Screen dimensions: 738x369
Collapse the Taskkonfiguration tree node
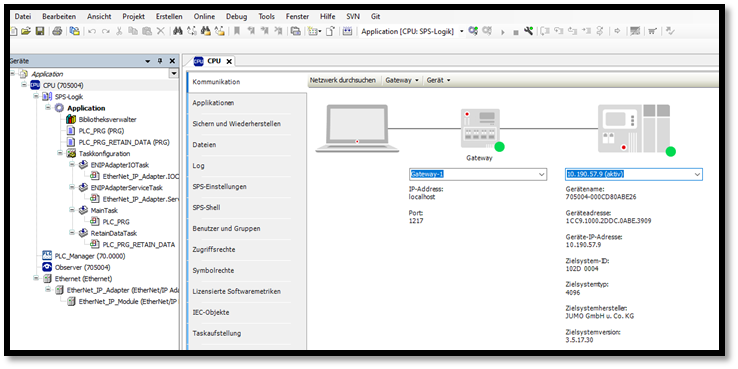coord(60,153)
